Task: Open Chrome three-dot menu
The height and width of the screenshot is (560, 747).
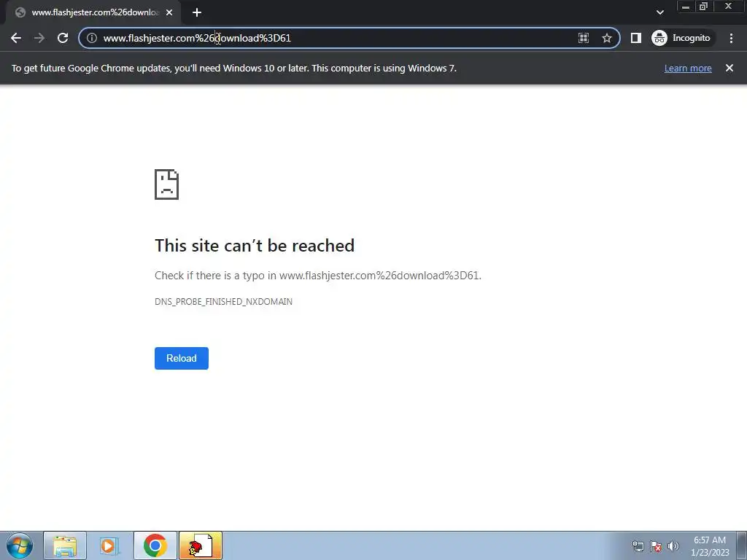Action: coord(731,38)
